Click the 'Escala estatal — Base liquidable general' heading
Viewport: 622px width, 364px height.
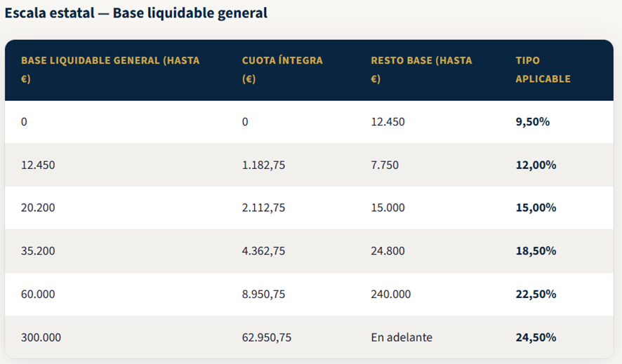click(135, 13)
